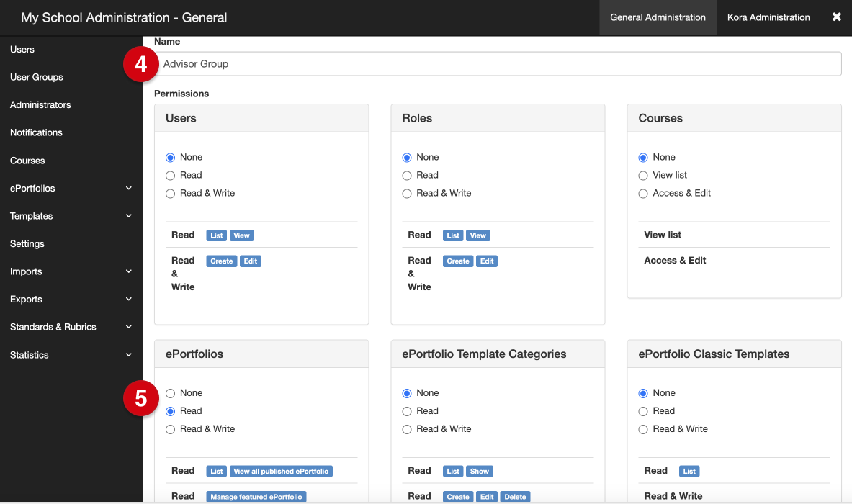The image size is (852, 504).
Task: Select Read for ePortfolio Template Categories
Action: (x=406, y=411)
